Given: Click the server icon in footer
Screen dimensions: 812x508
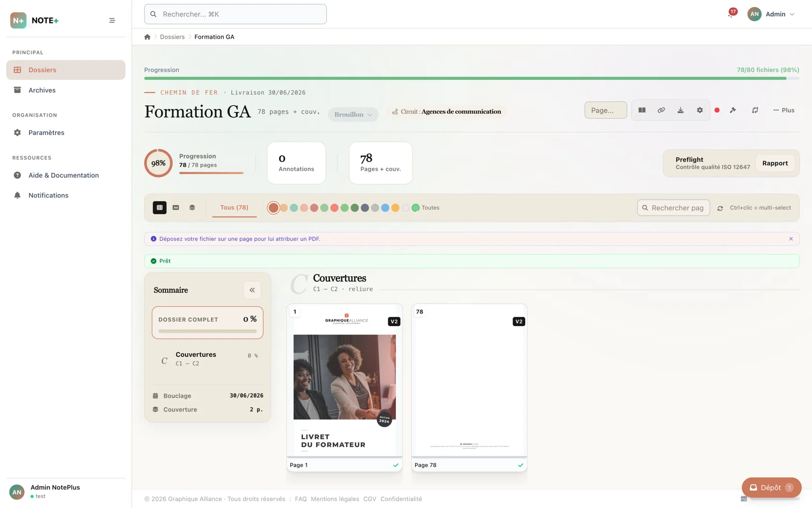Looking at the screenshot, I should click(743, 499).
